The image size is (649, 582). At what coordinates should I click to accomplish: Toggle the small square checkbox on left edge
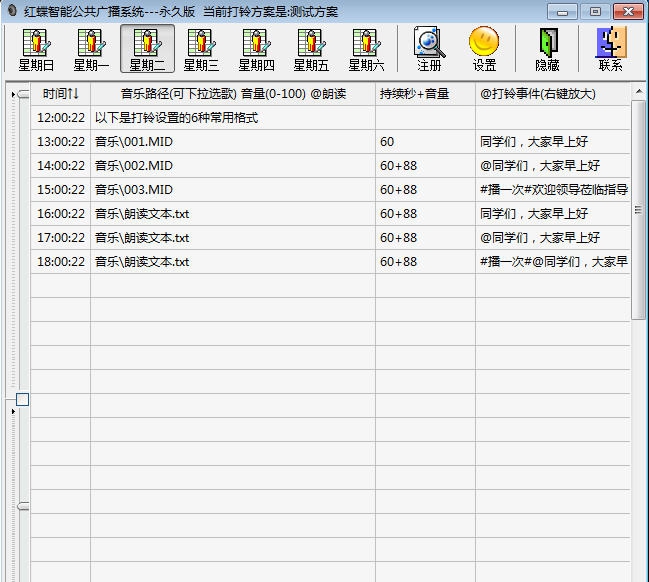(x=22, y=399)
